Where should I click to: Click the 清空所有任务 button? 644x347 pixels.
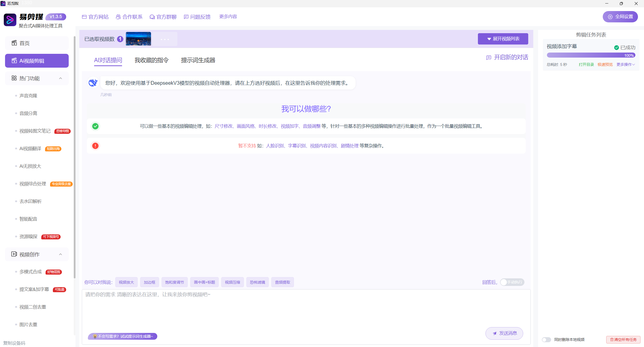(623, 340)
